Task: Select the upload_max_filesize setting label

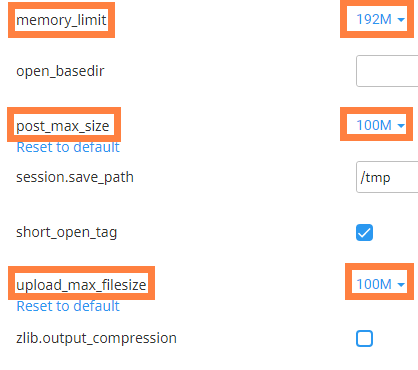Action: [81, 285]
